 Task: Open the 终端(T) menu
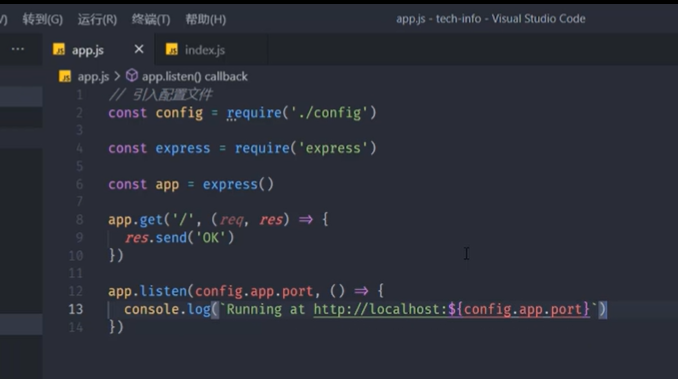pos(151,19)
